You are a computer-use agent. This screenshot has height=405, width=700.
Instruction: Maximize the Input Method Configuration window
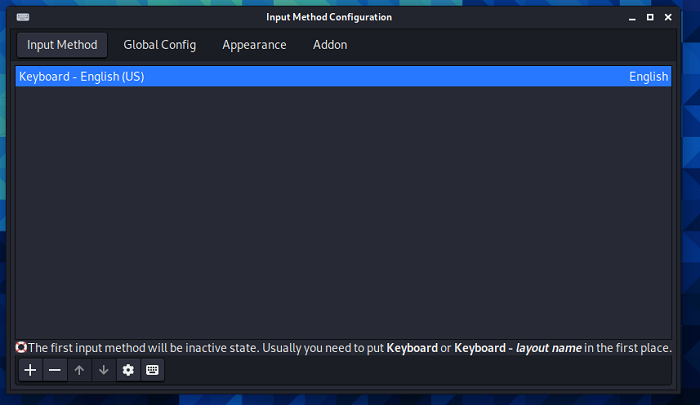650,17
